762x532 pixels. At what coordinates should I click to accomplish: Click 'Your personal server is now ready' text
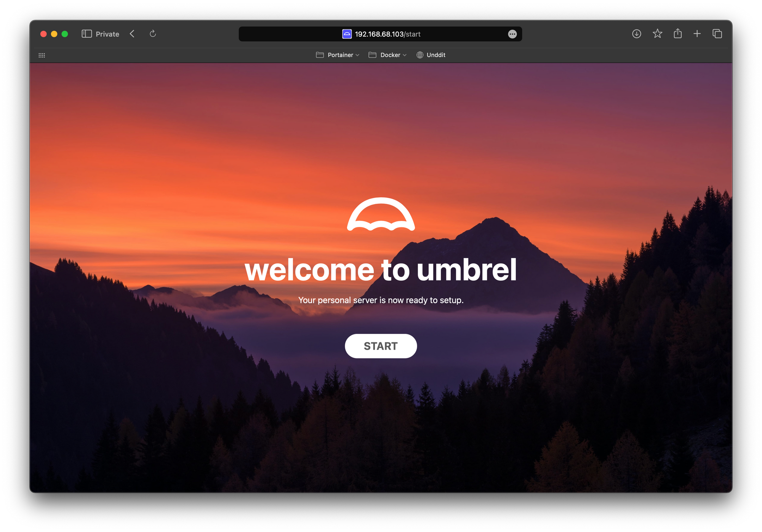[x=381, y=300]
